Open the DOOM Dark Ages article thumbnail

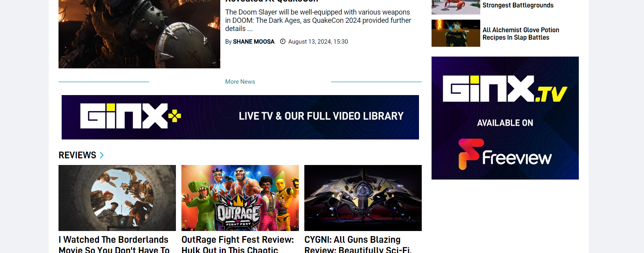139,34
